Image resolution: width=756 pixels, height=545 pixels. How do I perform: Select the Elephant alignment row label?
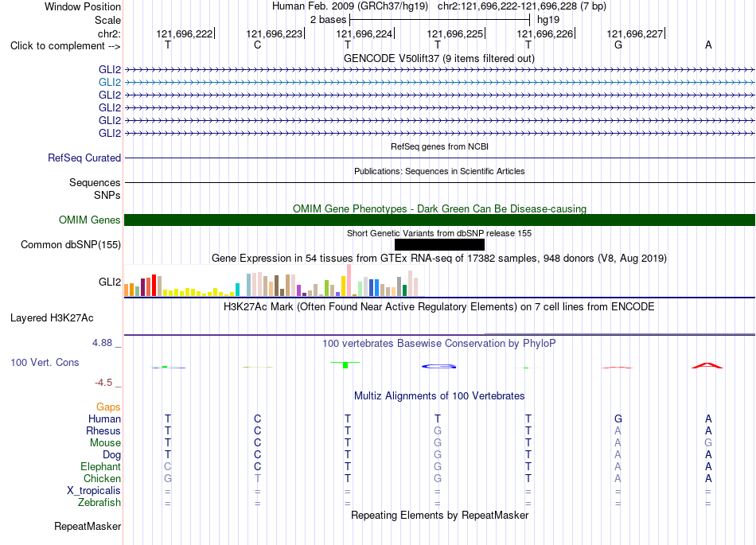click(100, 467)
